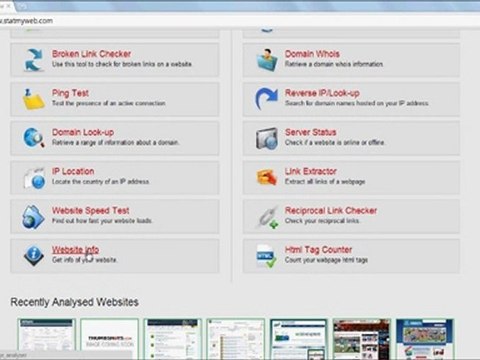This screenshot has width=480, height=360.
Task: Click 'Locate the country of an IP address' text
Action: click(101, 181)
